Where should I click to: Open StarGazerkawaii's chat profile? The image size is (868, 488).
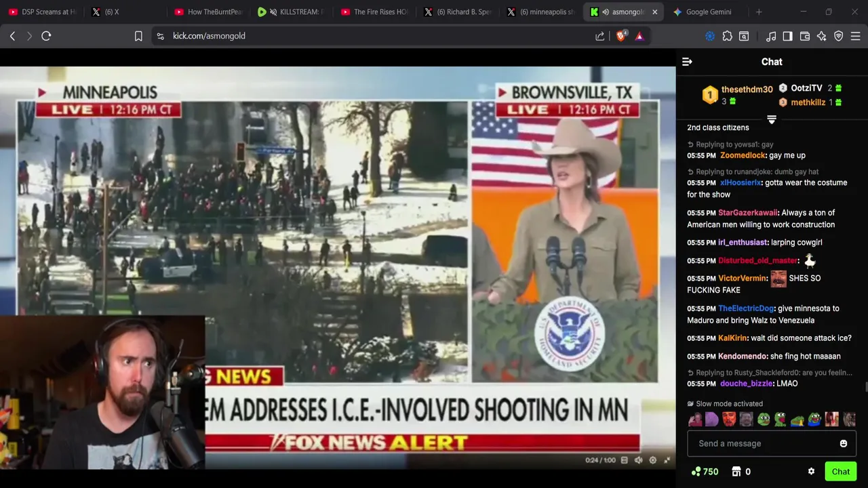747,213
